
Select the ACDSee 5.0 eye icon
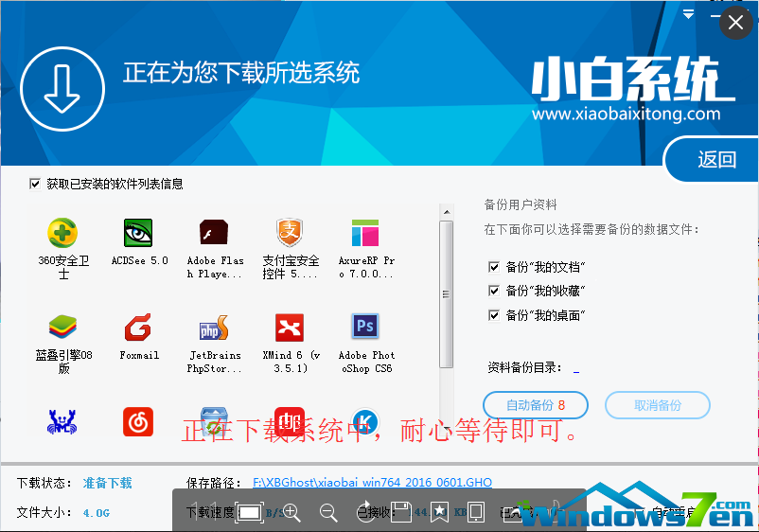(x=139, y=233)
